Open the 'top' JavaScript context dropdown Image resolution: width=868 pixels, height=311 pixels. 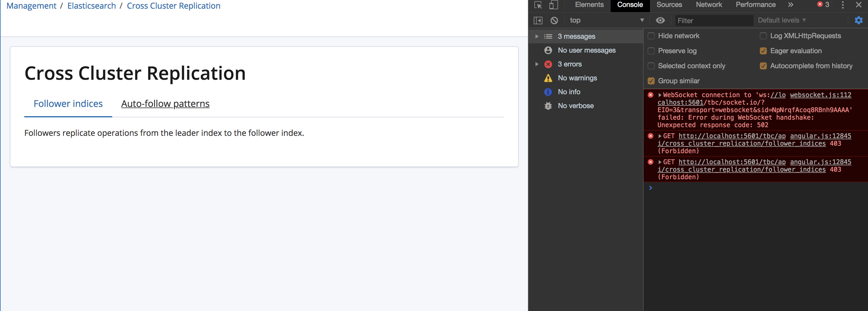(x=607, y=21)
